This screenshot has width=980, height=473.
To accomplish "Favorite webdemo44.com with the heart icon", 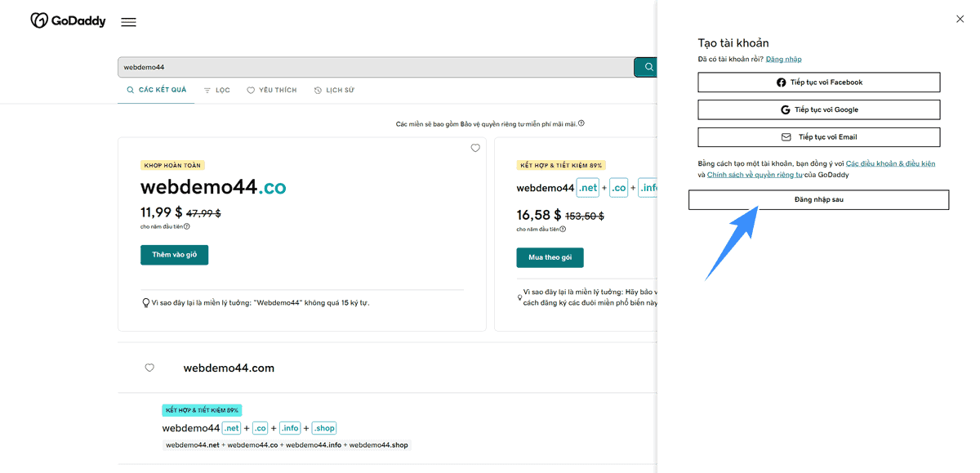I will tap(149, 368).
